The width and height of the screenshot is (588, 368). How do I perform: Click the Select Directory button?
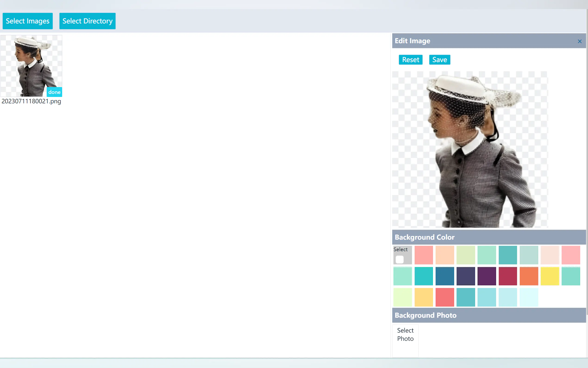pyautogui.click(x=87, y=21)
